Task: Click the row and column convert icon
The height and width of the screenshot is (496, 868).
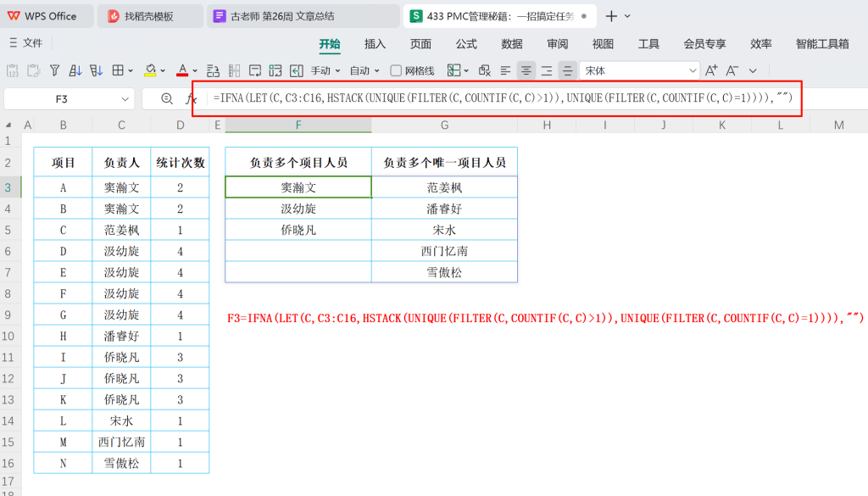Action: [x=213, y=71]
